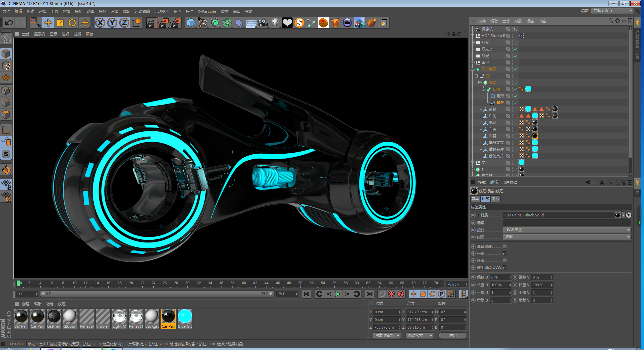
Task: Open the 渲染 menu in the menu bar
Action: pos(114,11)
